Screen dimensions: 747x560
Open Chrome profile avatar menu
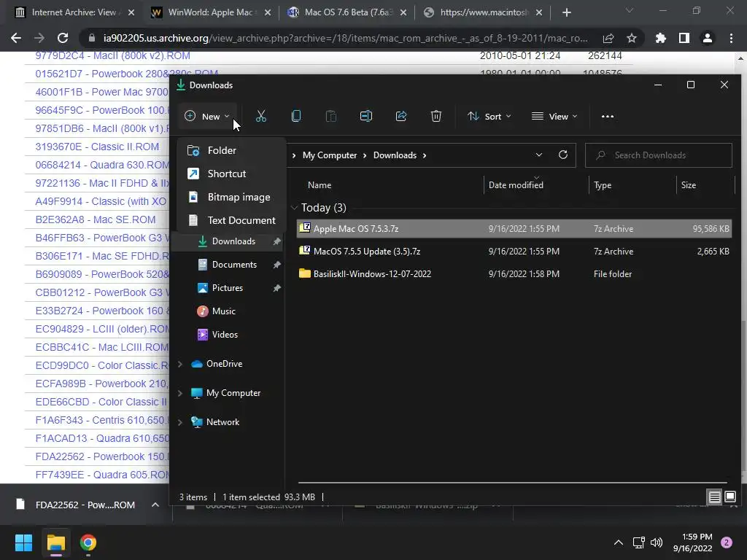point(708,38)
